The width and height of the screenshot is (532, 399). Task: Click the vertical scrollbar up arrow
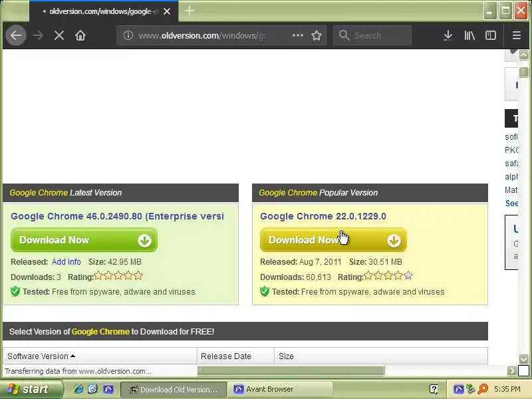coord(523,55)
